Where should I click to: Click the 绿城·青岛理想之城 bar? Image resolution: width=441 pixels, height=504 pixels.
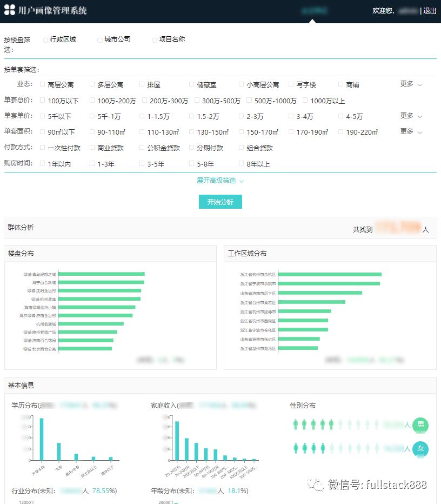click(102, 274)
